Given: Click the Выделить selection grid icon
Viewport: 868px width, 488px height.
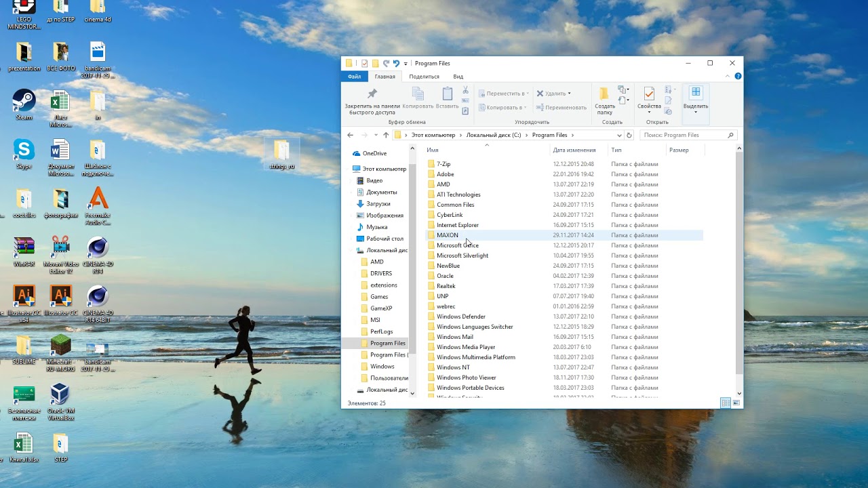Looking at the screenshot, I should (696, 94).
